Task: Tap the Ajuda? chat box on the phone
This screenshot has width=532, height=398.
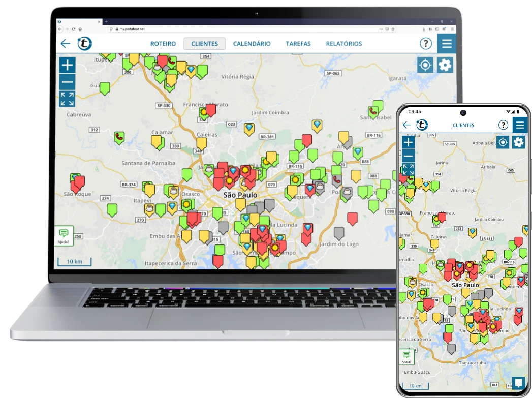Action: coord(406,357)
